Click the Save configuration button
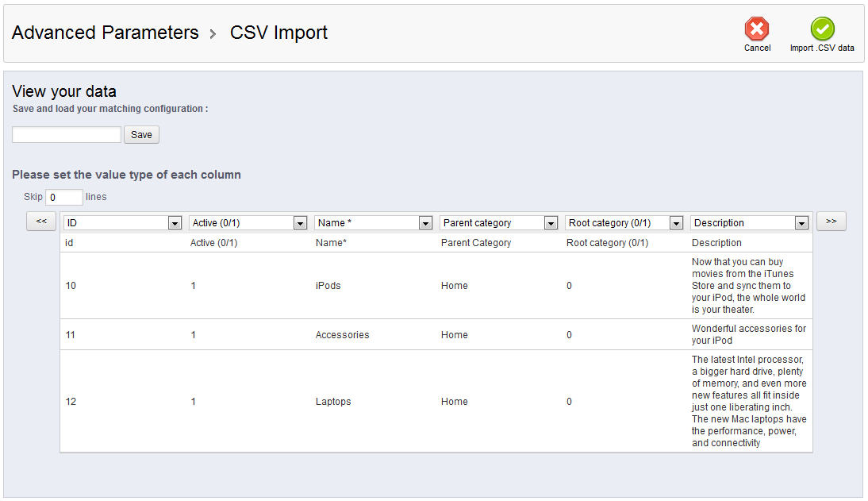 click(x=141, y=134)
